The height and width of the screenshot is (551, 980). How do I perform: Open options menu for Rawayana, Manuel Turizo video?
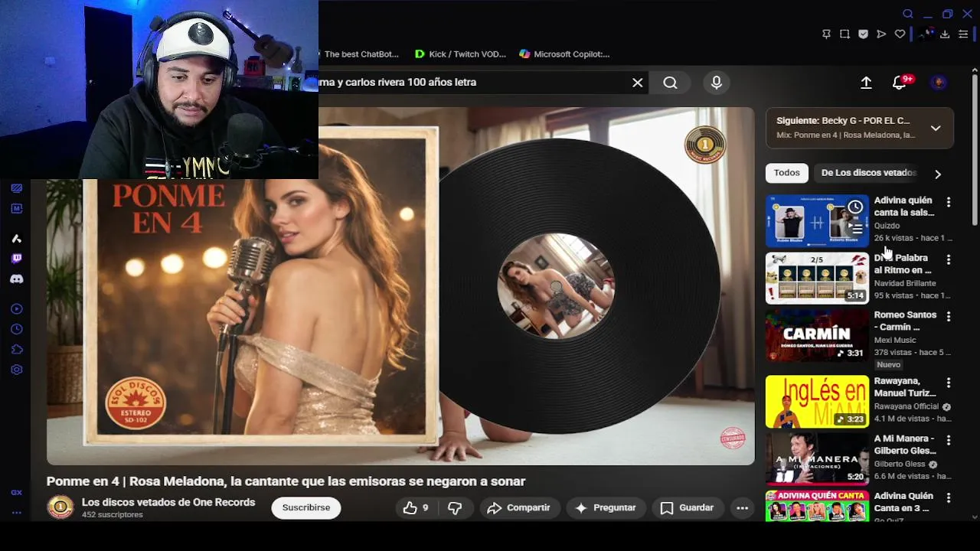[x=949, y=383]
